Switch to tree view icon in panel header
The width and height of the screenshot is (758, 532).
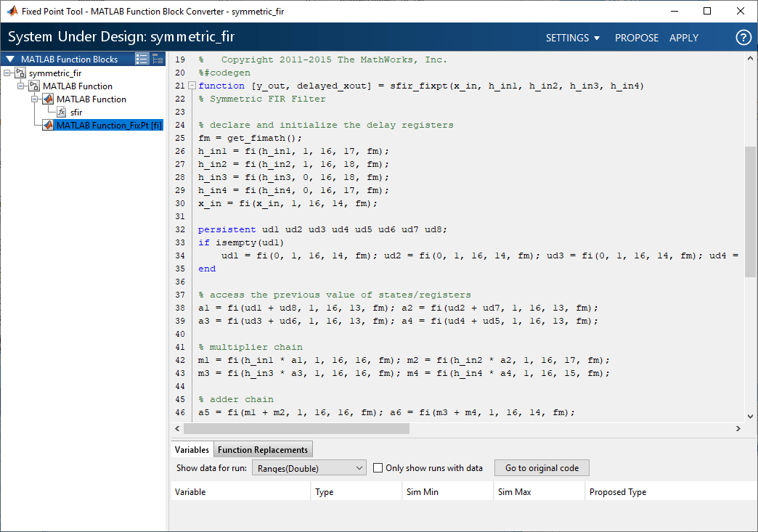click(158, 60)
